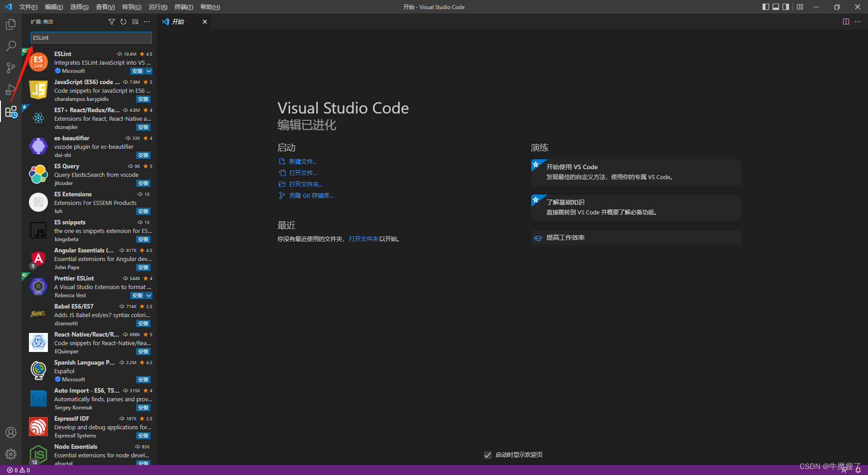Select the Babel ES6/ES7 extension icon
Screen dimensions: 868x475
point(38,314)
